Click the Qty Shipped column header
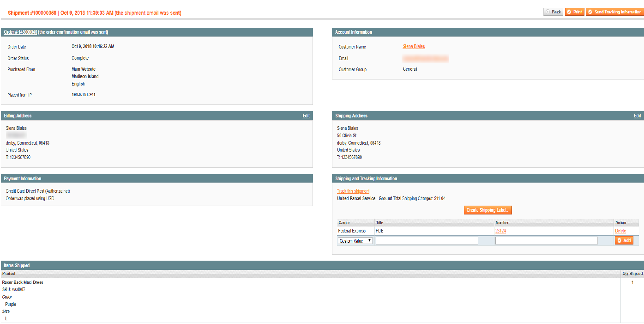Image resolution: width=644 pixels, height=324 pixels. tap(632, 274)
